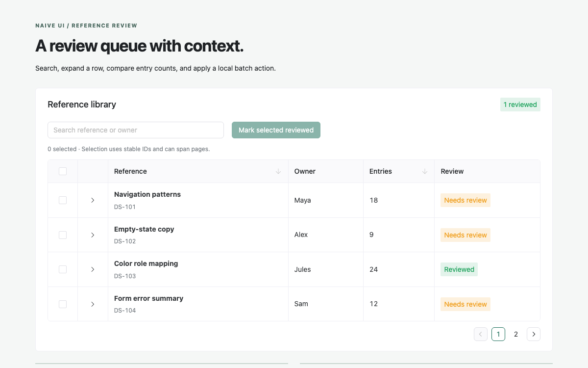588x368 pixels.
Task: Click the Needs review tag for Empty-state copy
Action: coord(465,235)
